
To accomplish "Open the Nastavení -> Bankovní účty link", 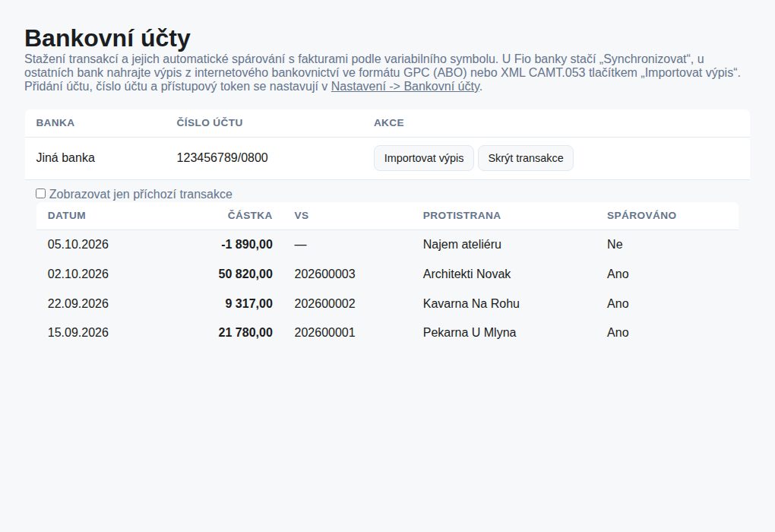I will 405,86.
